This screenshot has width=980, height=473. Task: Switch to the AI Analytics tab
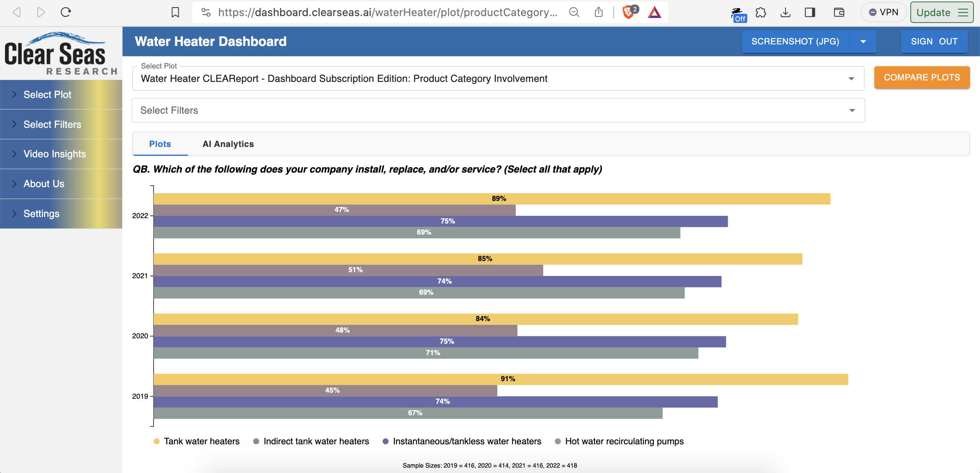click(x=228, y=144)
